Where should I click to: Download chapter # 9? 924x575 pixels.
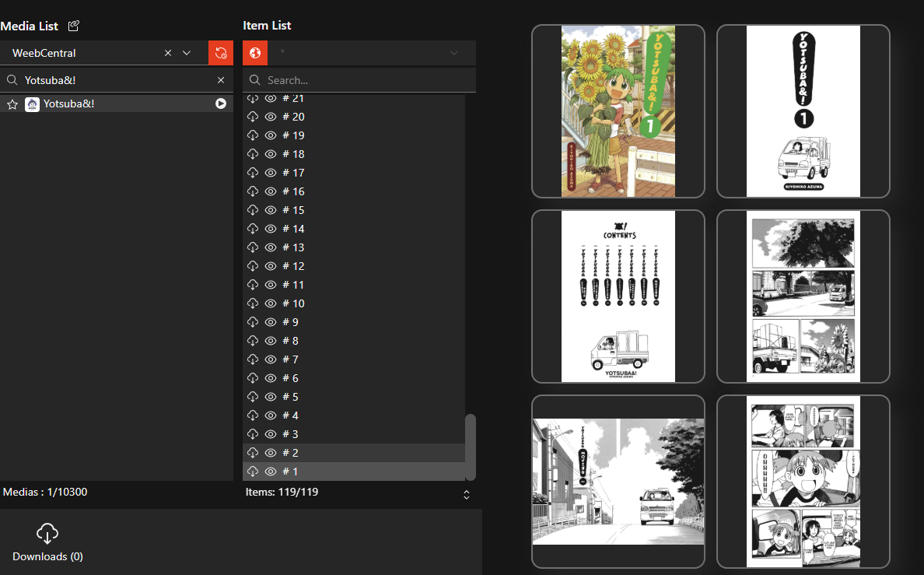(x=253, y=322)
